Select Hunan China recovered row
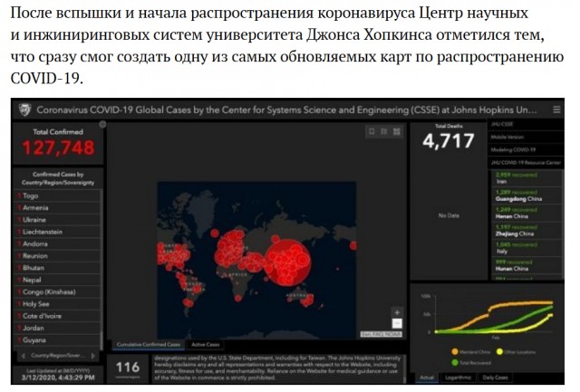The height and width of the screenshot is (392, 580). pyautogui.click(x=527, y=265)
